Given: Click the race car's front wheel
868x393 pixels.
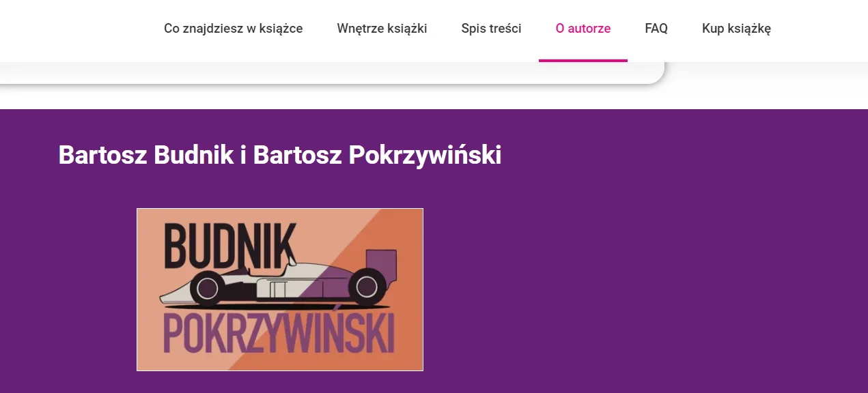Looking at the screenshot, I should click(x=208, y=288).
